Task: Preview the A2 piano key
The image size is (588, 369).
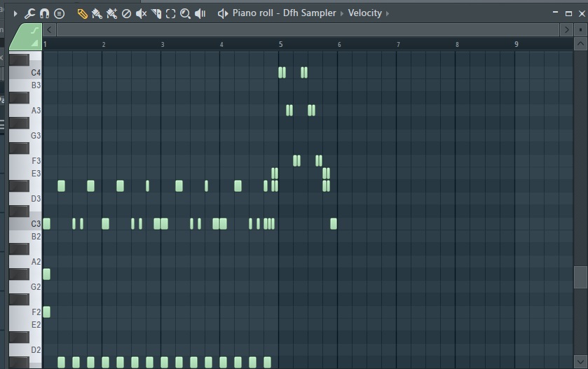Action: [x=25, y=262]
